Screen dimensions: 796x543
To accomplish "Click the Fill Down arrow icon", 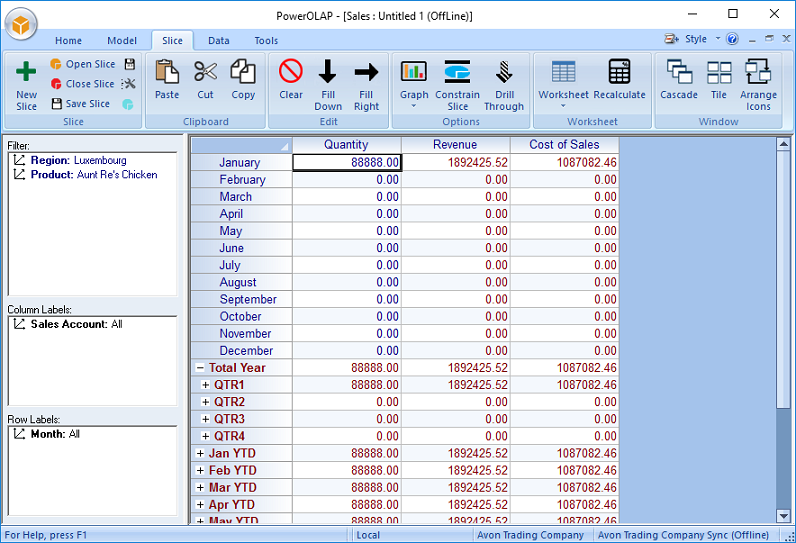I will 328,71.
